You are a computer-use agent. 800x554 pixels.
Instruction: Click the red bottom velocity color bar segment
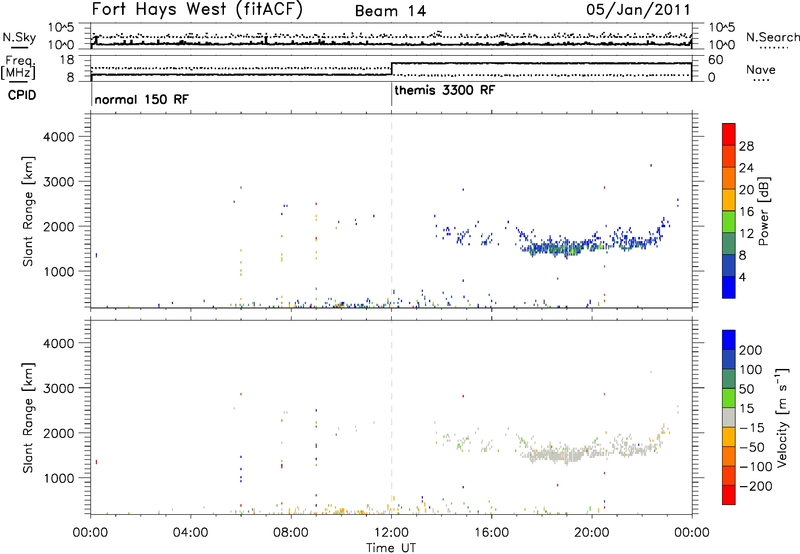pos(729,495)
